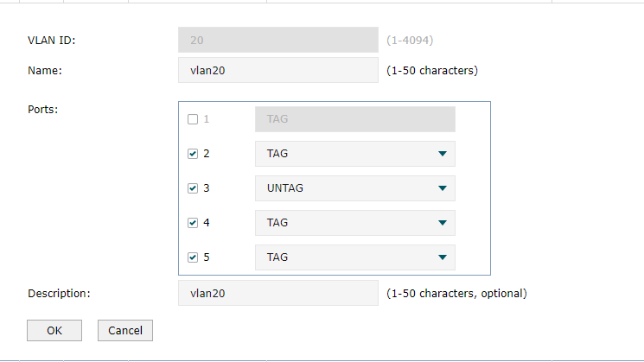Toggle the port 3 membership checkbox
Screen dimensions: 644x362
click(x=193, y=188)
